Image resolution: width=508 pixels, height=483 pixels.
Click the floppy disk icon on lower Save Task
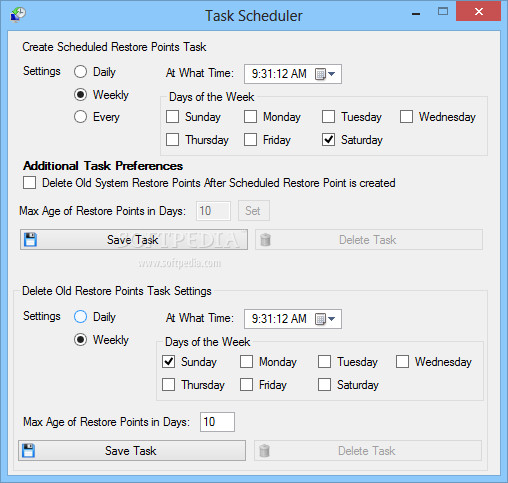coord(28,450)
